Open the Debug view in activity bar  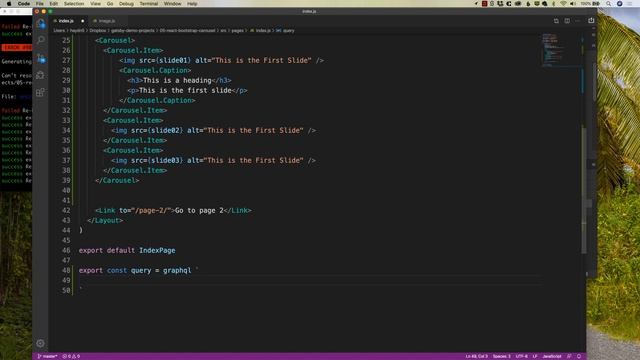pyautogui.click(x=40, y=75)
